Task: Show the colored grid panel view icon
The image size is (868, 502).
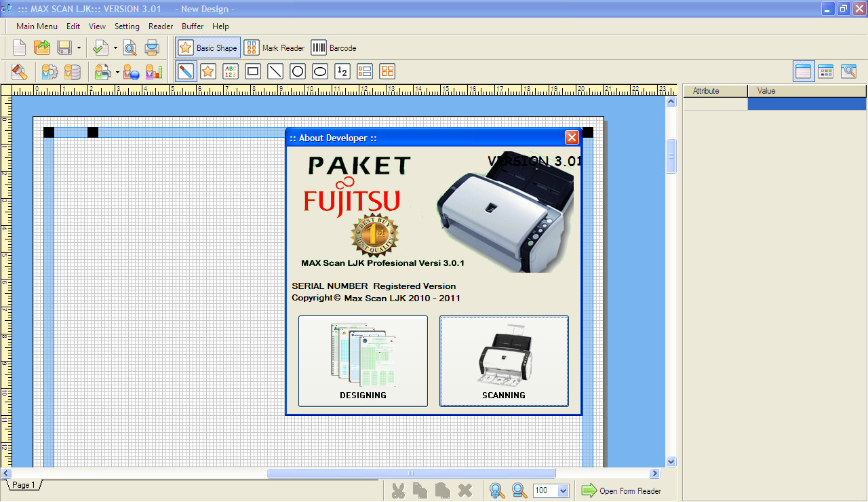Action: coord(826,71)
